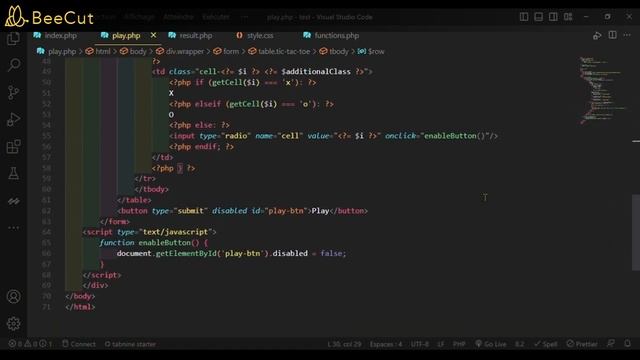Select the play.php tab
640x360 pixels.
(126, 36)
